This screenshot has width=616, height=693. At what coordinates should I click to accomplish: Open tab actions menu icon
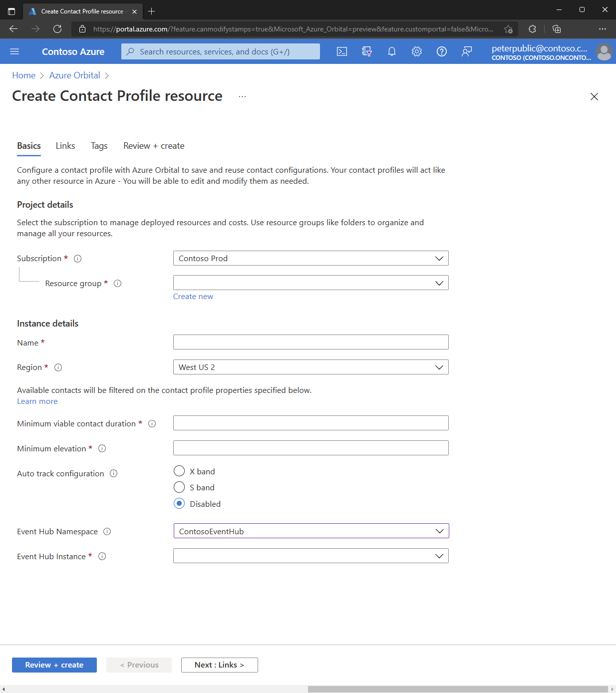tap(11, 11)
